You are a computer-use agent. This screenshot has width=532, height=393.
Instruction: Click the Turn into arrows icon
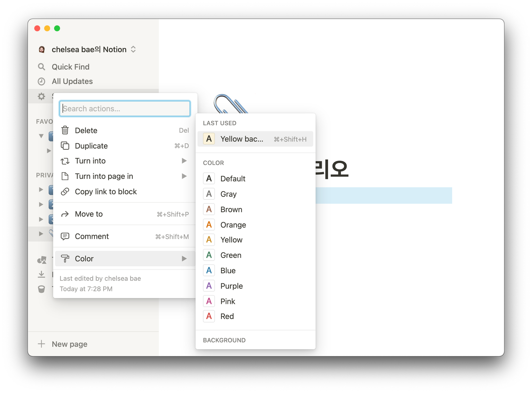click(65, 161)
